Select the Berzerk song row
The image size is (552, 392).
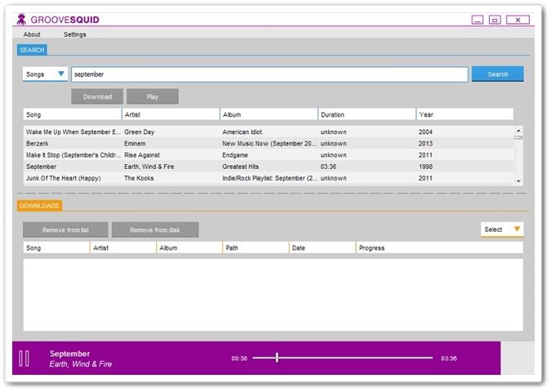tap(269, 144)
